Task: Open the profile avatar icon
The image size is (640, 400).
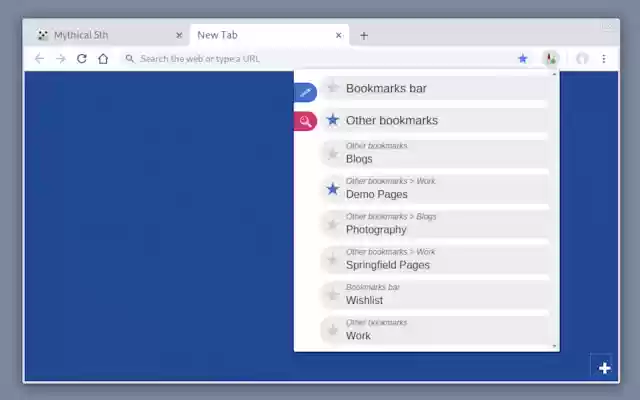Action: coord(582,59)
